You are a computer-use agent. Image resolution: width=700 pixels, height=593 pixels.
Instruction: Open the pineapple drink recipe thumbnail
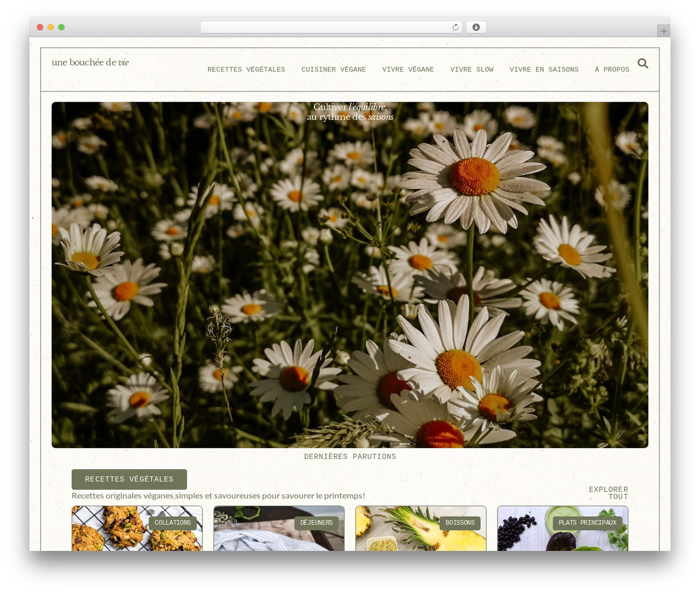click(x=421, y=528)
